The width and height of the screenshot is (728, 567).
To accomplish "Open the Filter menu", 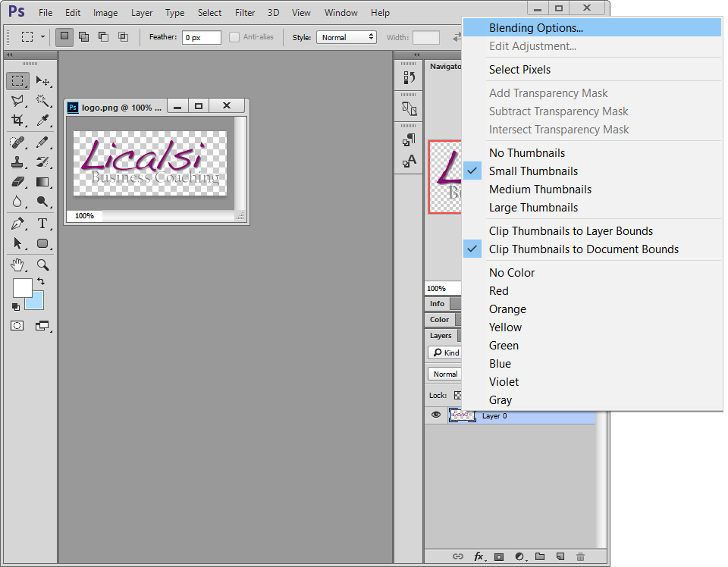I will [x=245, y=13].
